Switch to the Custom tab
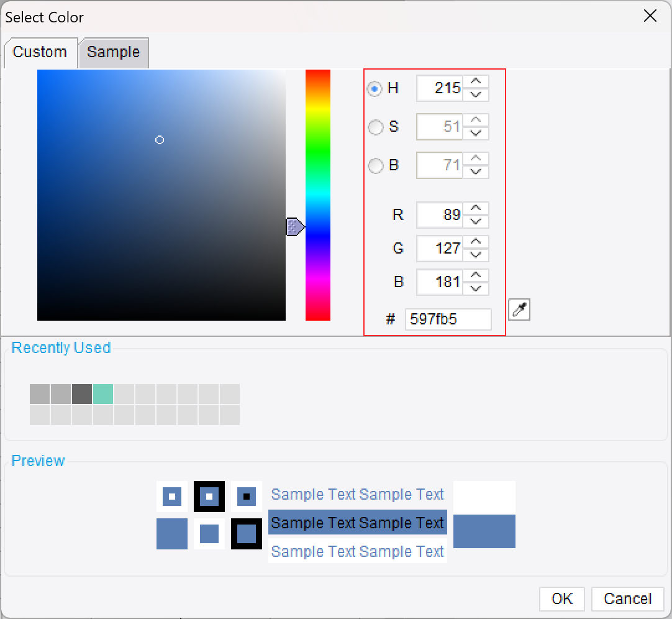The height and width of the screenshot is (619, 672). click(40, 52)
